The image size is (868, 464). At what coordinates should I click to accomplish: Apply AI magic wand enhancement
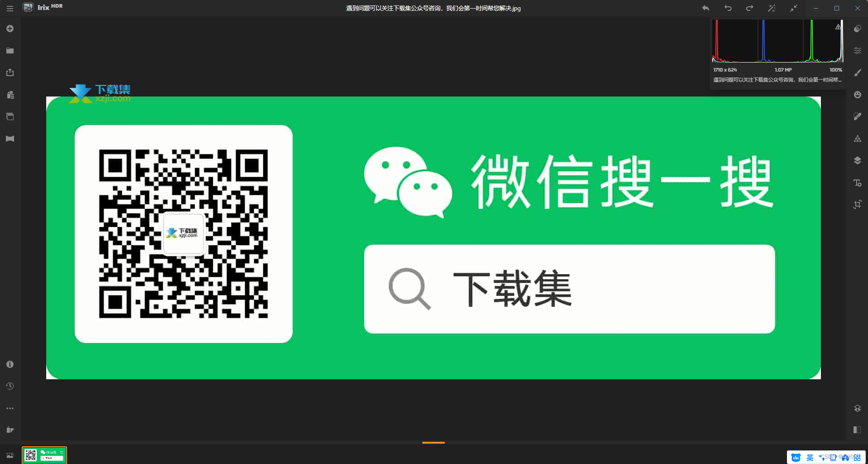(772, 8)
